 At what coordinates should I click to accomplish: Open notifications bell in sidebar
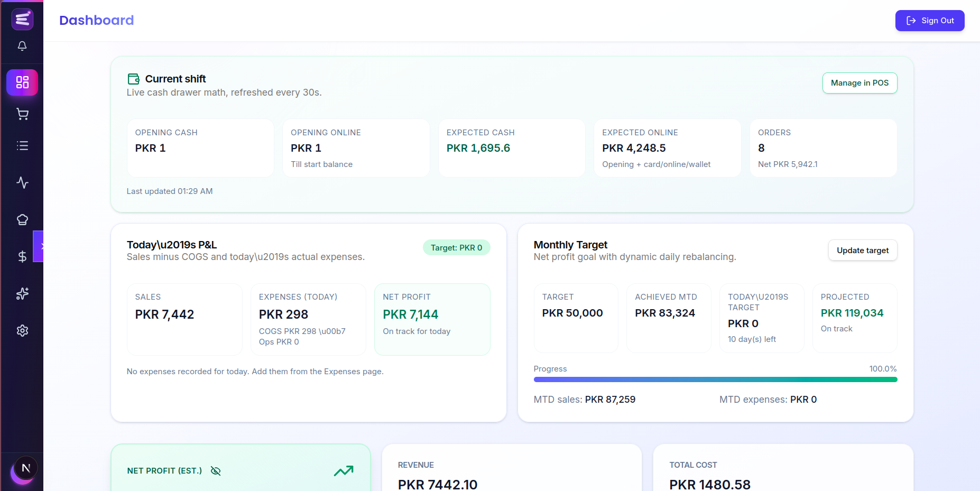pos(22,46)
